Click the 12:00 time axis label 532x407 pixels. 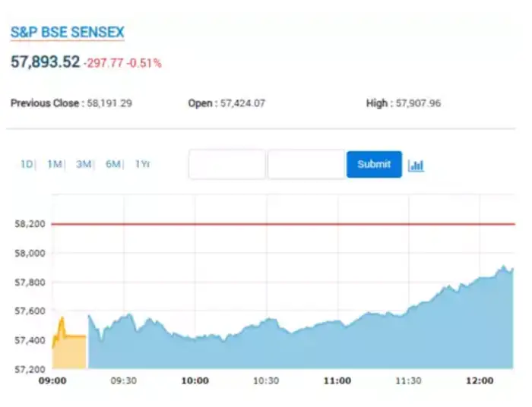pos(479,380)
